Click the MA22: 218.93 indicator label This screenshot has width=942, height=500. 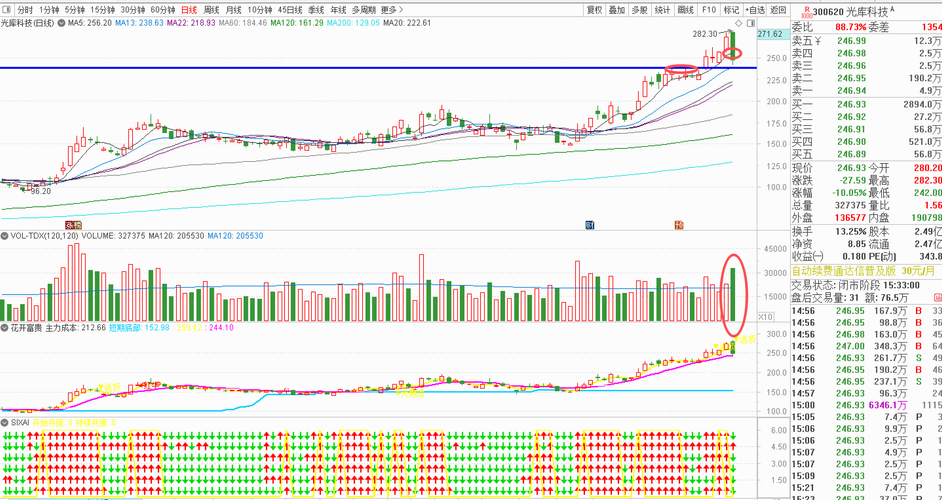point(190,23)
